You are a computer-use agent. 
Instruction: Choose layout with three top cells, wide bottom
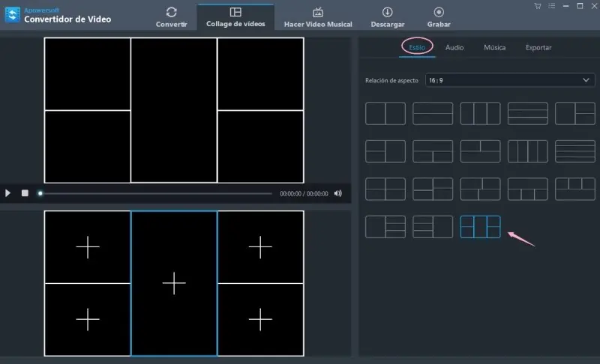pos(575,189)
